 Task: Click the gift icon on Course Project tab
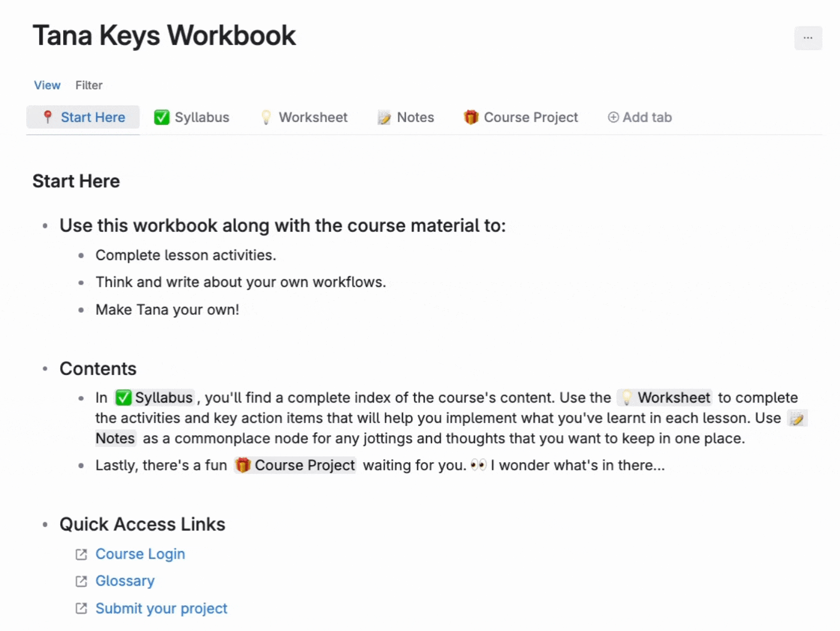coord(471,117)
